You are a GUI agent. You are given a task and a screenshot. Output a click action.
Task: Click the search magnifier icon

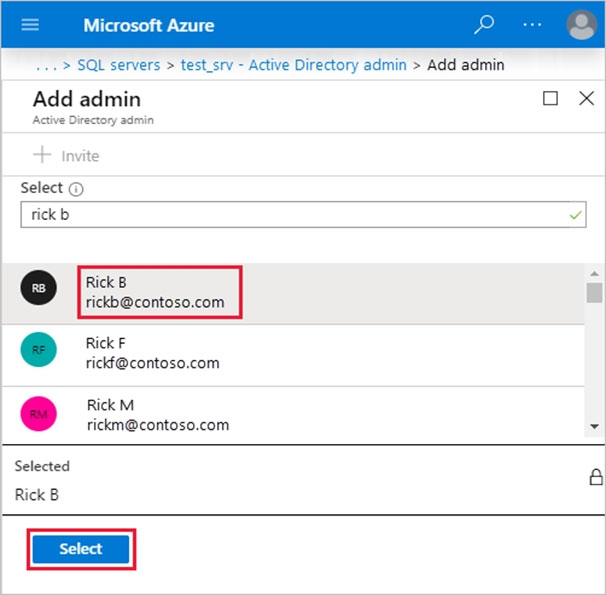(484, 24)
